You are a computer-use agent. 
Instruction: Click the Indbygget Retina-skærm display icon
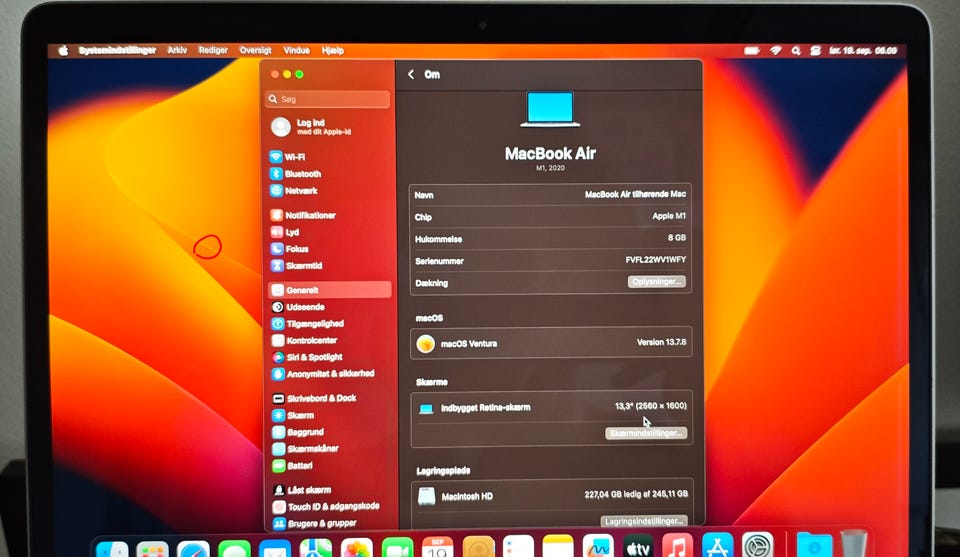point(426,408)
